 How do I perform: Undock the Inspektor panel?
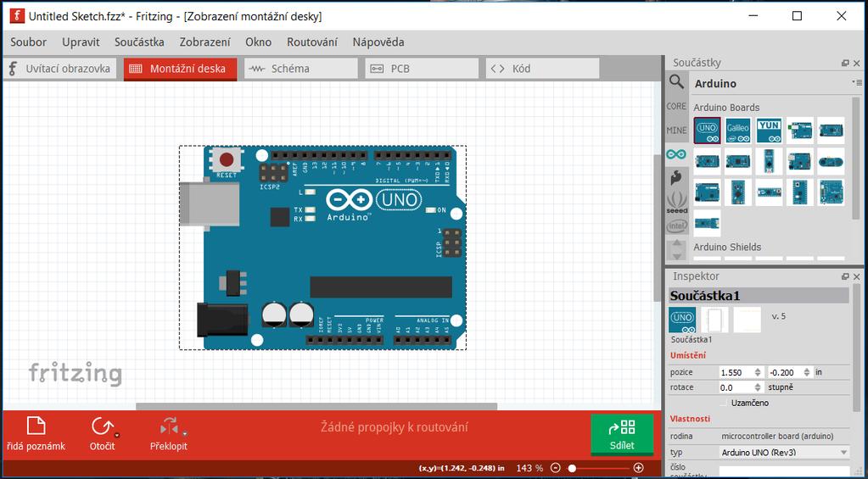[845, 276]
